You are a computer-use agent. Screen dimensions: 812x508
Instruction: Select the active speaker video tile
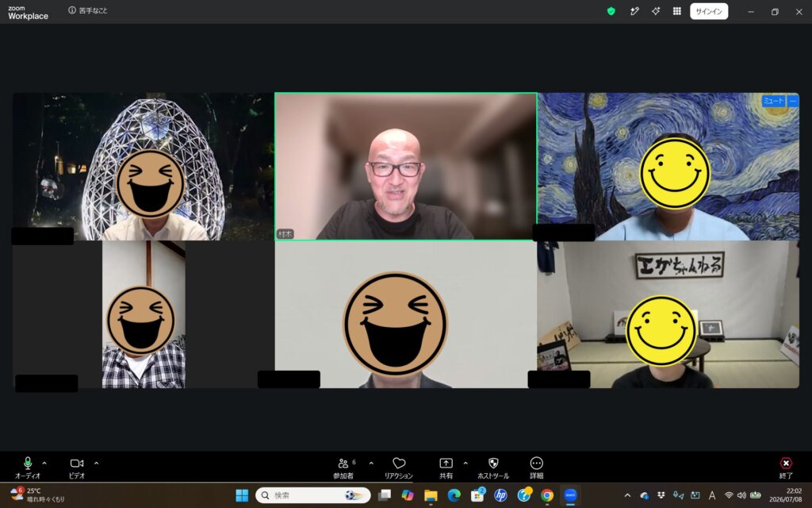tap(406, 167)
